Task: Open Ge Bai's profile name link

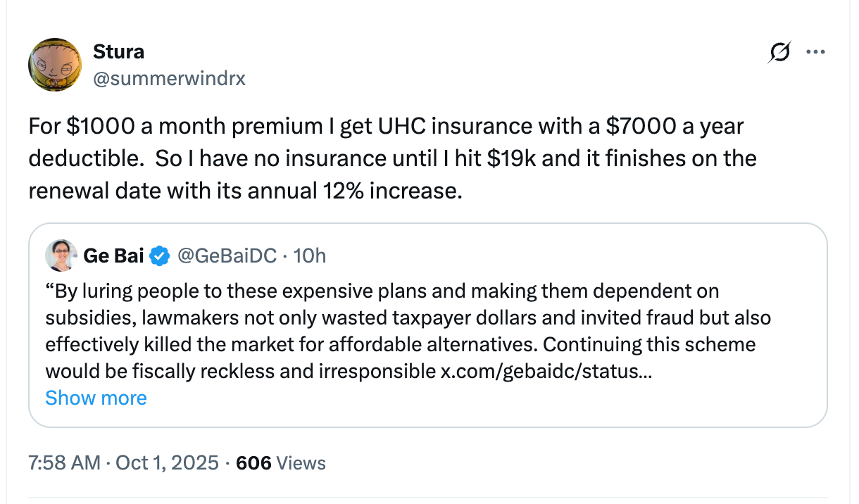Action: click(113, 256)
